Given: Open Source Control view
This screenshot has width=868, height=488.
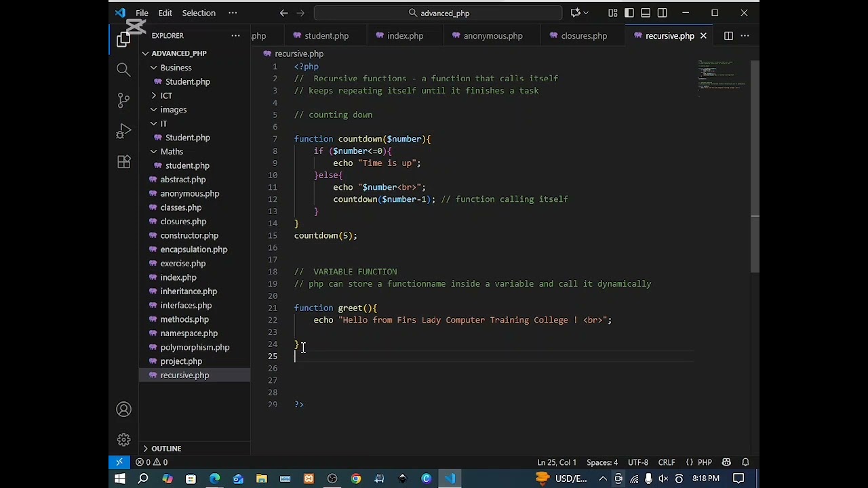Looking at the screenshot, I should [123, 100].
